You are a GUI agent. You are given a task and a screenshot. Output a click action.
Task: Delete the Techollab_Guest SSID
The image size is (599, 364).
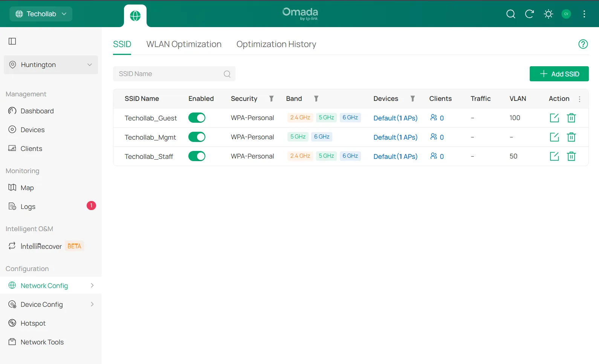571,118
